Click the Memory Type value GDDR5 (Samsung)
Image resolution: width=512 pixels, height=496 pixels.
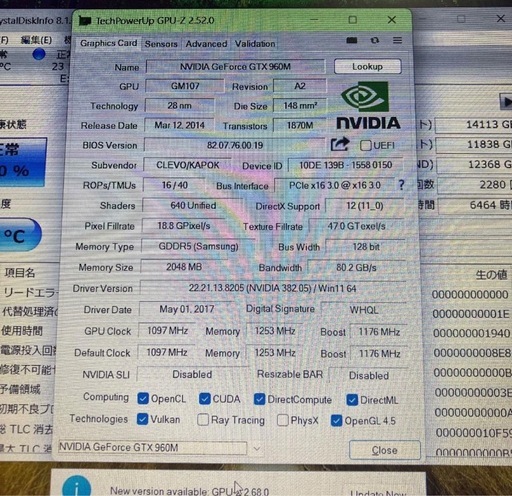(x=198, y=246)
